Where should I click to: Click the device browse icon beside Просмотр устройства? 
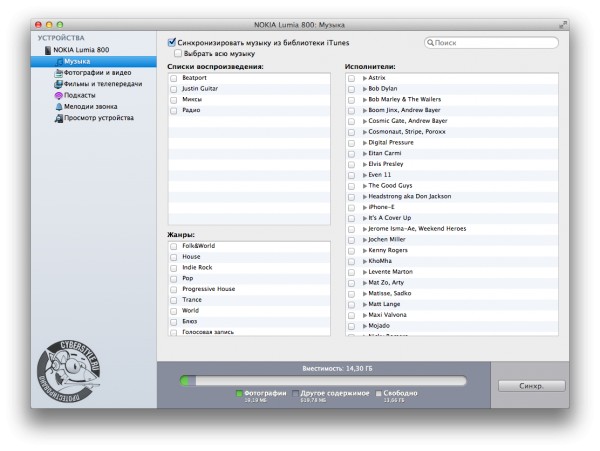click(x=59, y=118)
